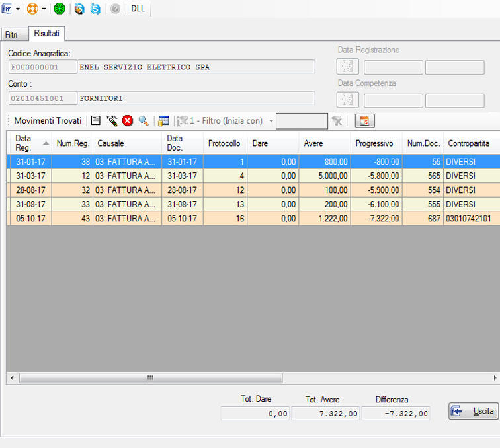
Task: Select the row dated 31-08-17
Action: click(253, 204)
